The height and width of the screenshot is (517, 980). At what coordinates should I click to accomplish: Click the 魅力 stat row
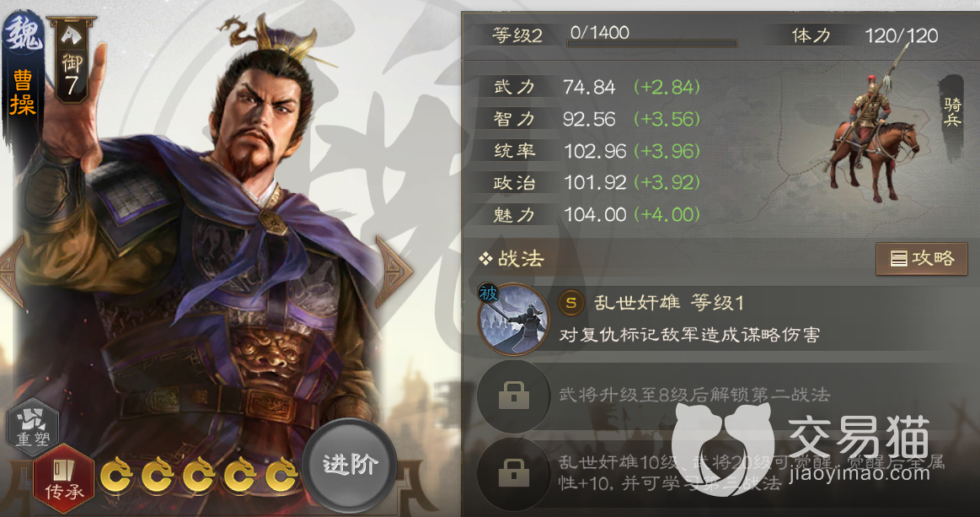pos(597,215)
